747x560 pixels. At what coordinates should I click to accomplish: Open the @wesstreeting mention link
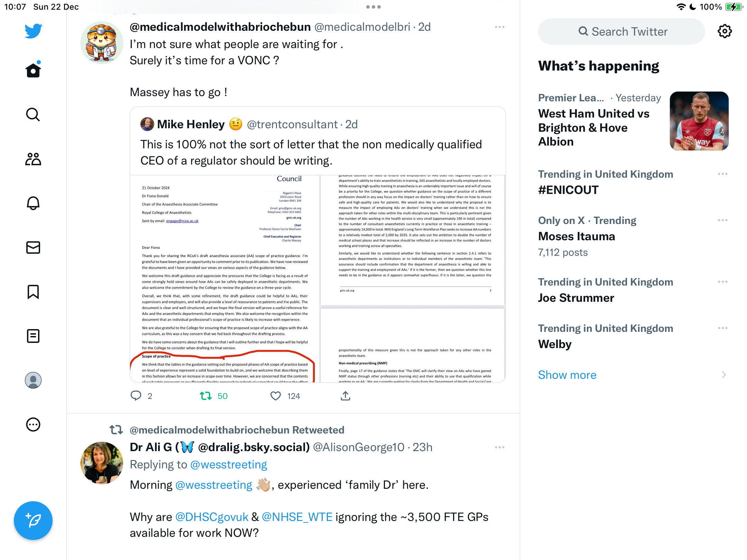coord(214,485)
